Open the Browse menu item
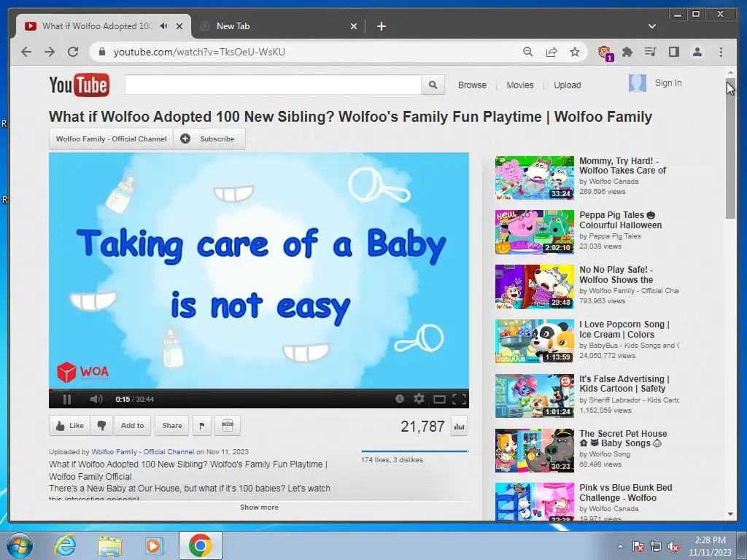 [472, 85]
